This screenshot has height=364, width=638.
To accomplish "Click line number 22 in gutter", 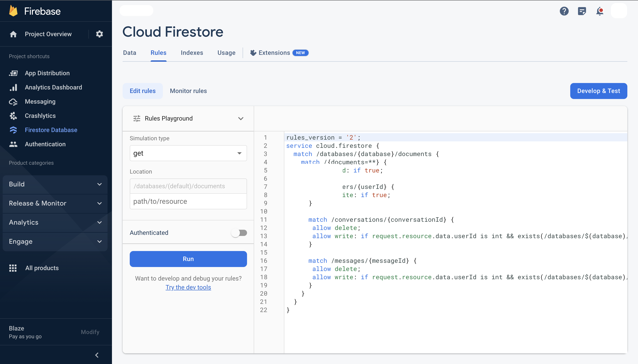I will click(264, 310).
